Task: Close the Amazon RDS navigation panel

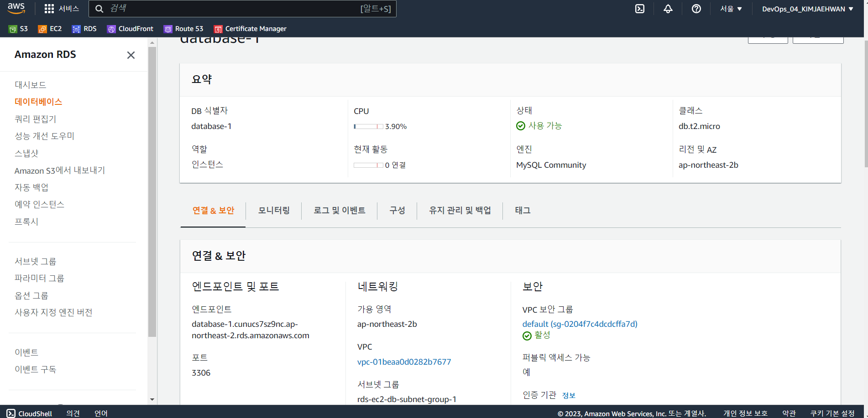Action: 131,55
